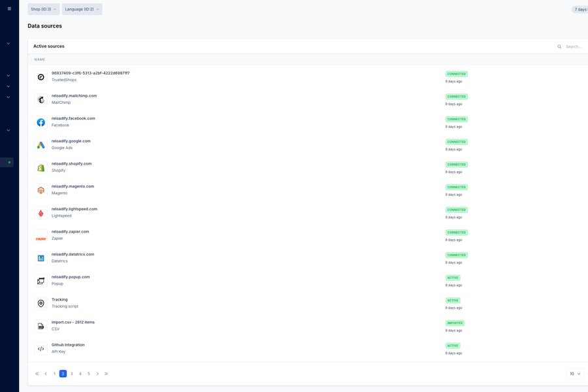
Task: Select the Magento integration icon
Action: click(x=40, y=189)
